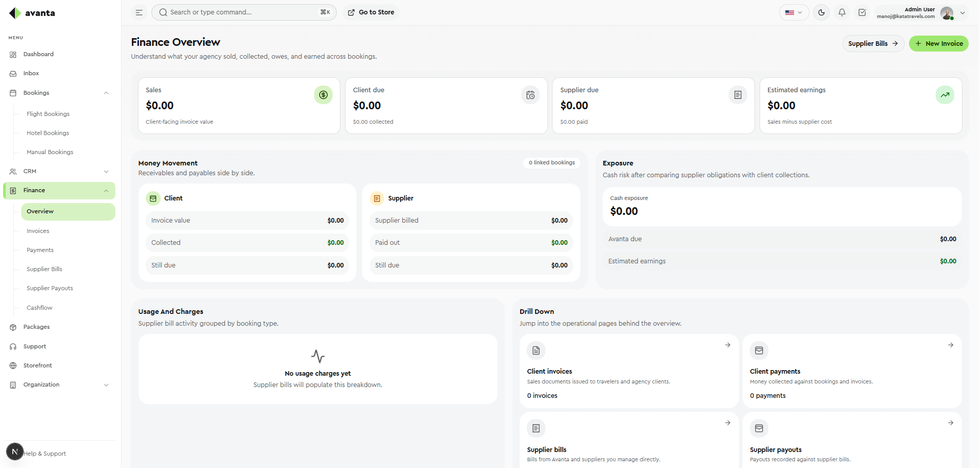The height and width of the screenshot is (468, 980).
Task: Click the Dashboard grid icon
Action: click(13, 54)
